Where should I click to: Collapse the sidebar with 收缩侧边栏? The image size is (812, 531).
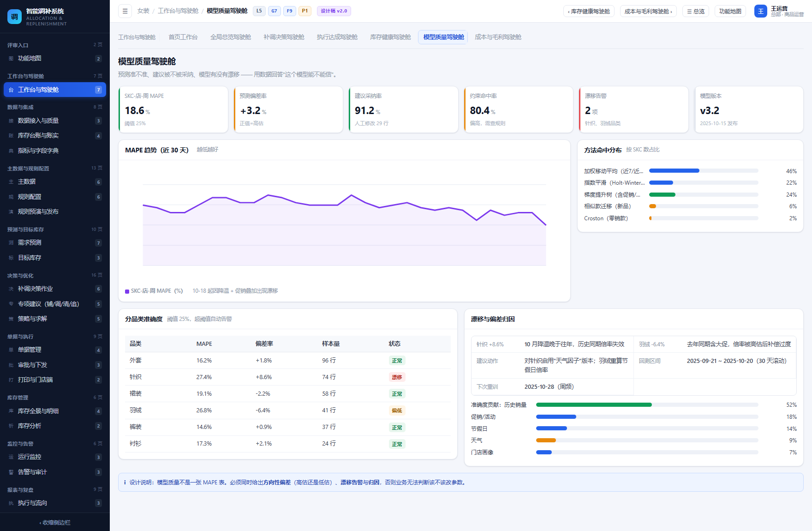pos(55,523)
